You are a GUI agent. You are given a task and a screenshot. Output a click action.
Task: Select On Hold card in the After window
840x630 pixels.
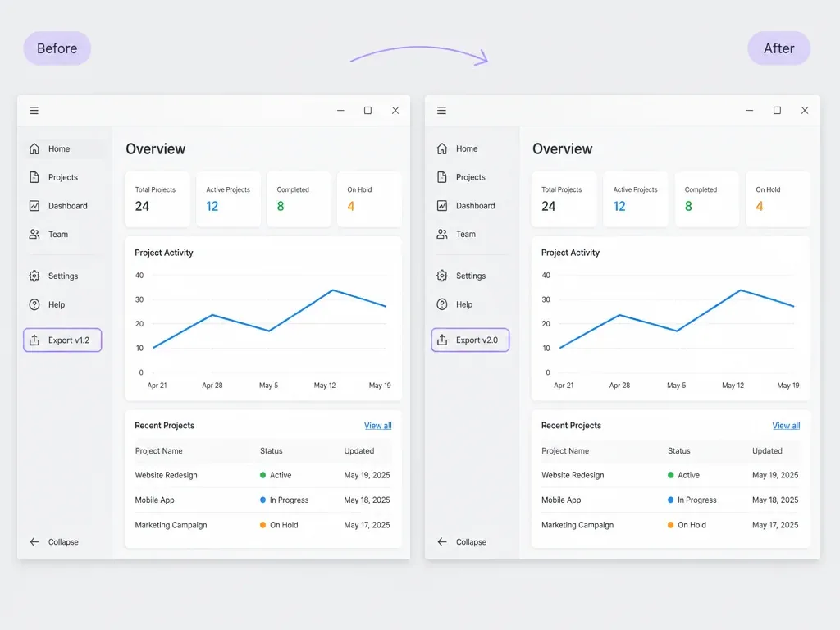coord(778,199)
